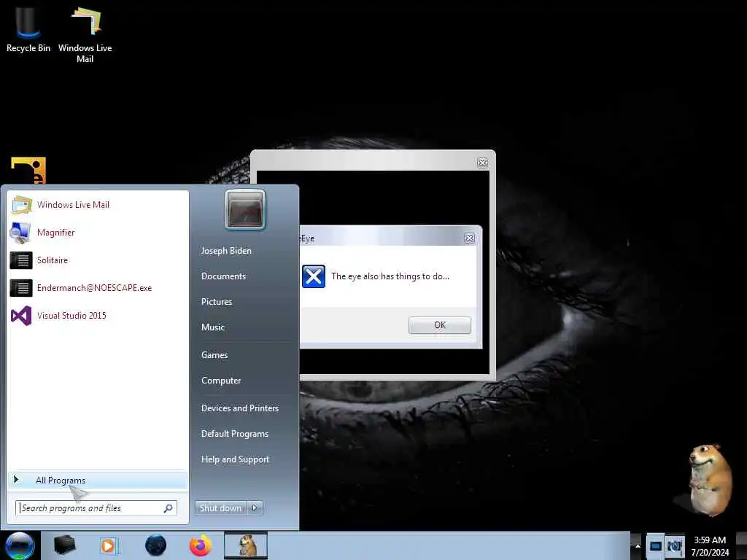Open Firefox from the taskbar
The width and height of the screenshot is (747, 560).
201,545
